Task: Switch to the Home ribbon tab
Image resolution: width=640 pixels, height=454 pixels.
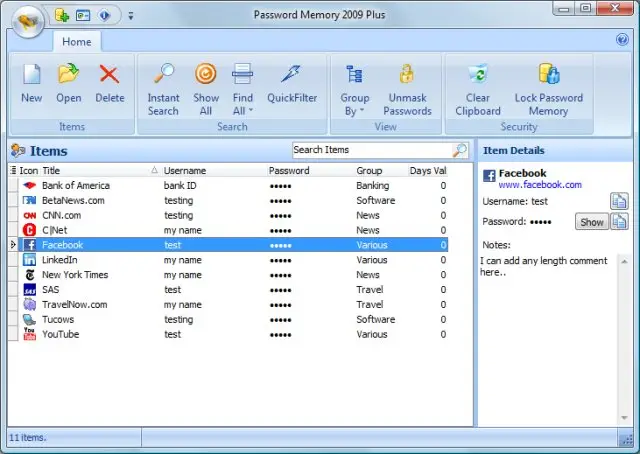Action: coord(77,42)
